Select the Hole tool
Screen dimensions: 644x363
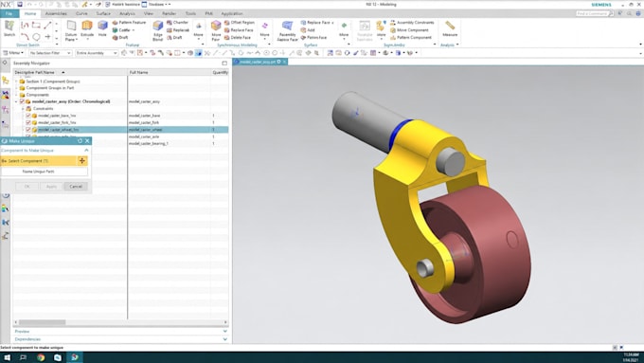[102, 28]
